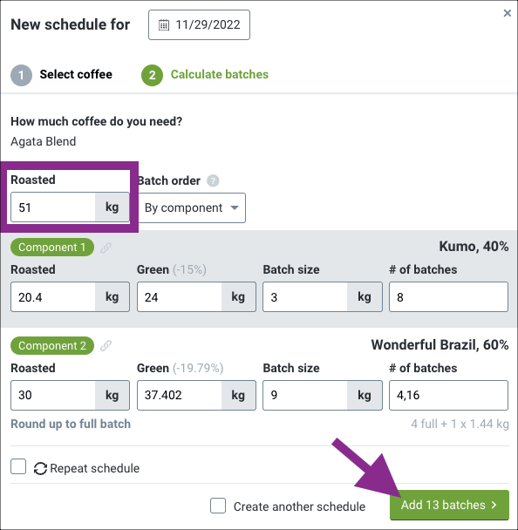Click the link icon beside Component 2

pyautogui.click(x=106, y=346)
